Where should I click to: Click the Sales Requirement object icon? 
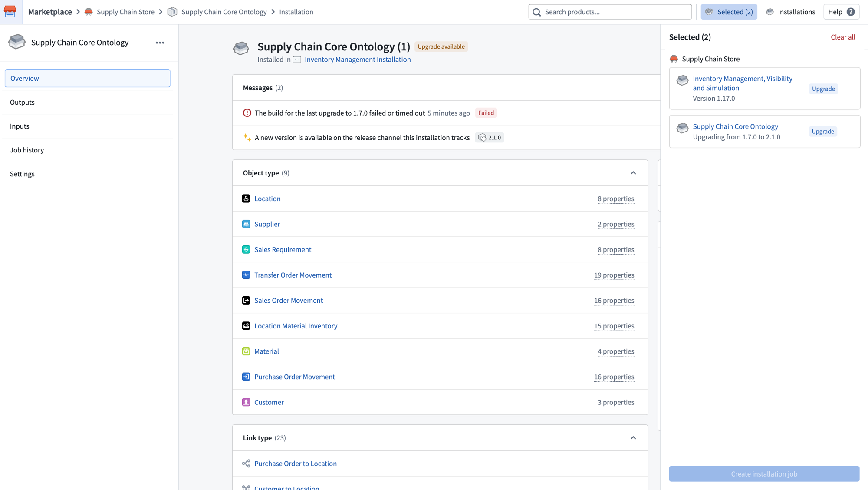[x=246, y=249]
